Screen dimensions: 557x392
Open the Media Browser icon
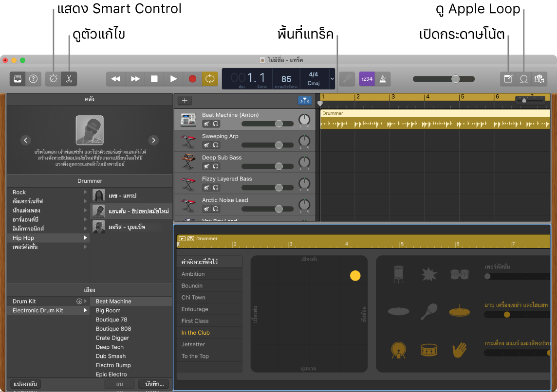pyautogui.click(x=539, y=79)
